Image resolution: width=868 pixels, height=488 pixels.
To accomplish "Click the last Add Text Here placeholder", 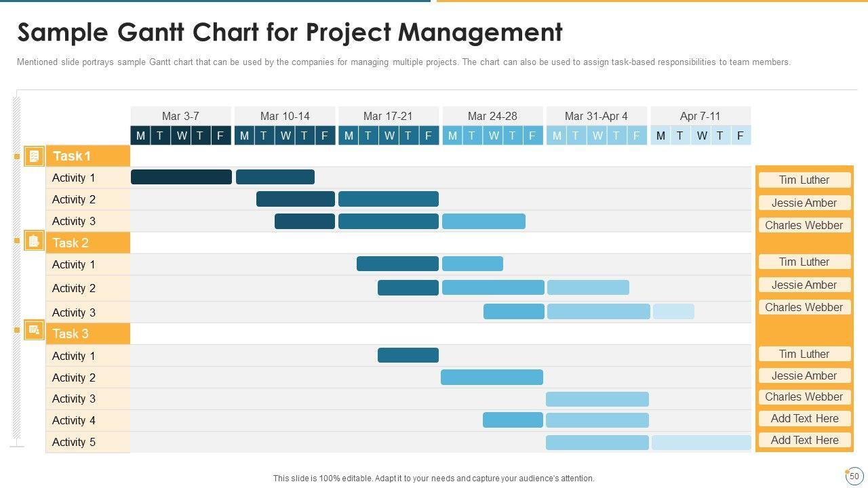I will 804,440.
